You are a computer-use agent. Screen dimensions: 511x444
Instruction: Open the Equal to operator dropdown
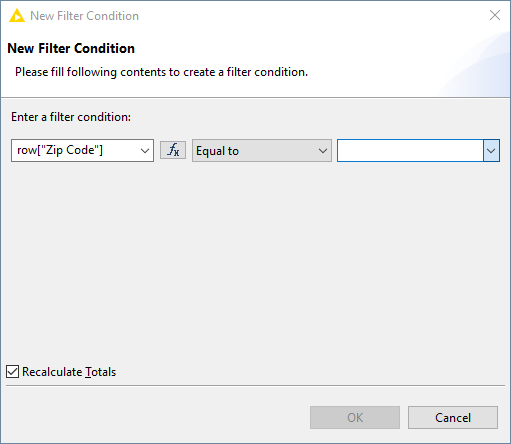(x=262, y=151)
